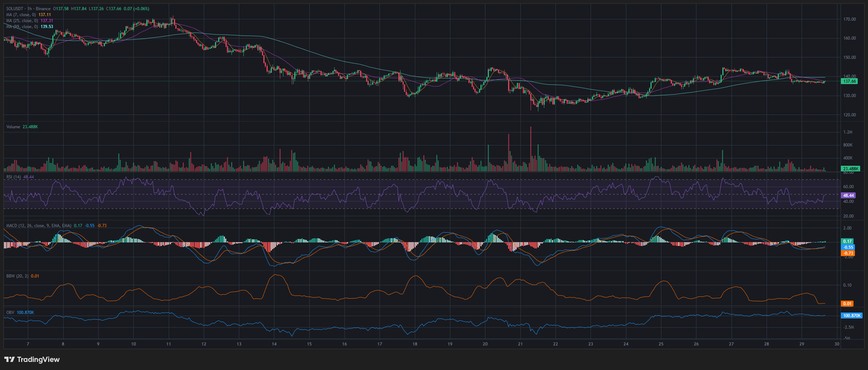Click the MACD signal label -0.73
868x370 pixels.
(848, 253)
